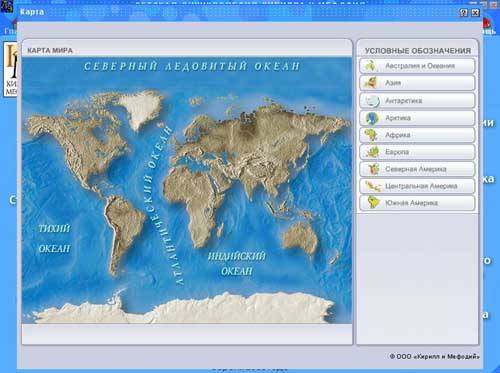500x373 pixels.
Task: Open the help question-mark button in title bar
Action: tap(464, 13)
